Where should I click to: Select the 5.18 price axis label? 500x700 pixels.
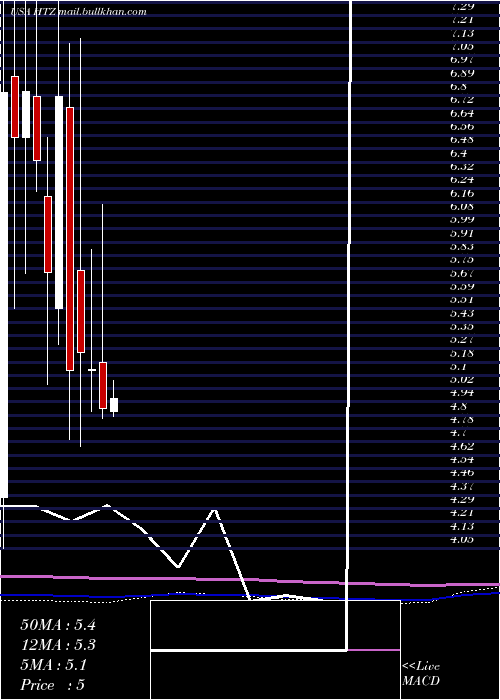(462, 353)
